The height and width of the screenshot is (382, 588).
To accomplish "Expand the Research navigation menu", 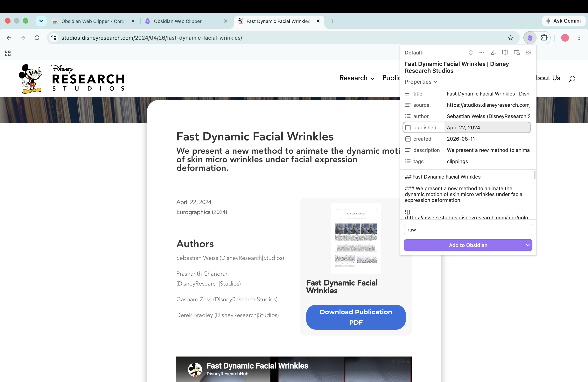I will (x=357, y=78).
